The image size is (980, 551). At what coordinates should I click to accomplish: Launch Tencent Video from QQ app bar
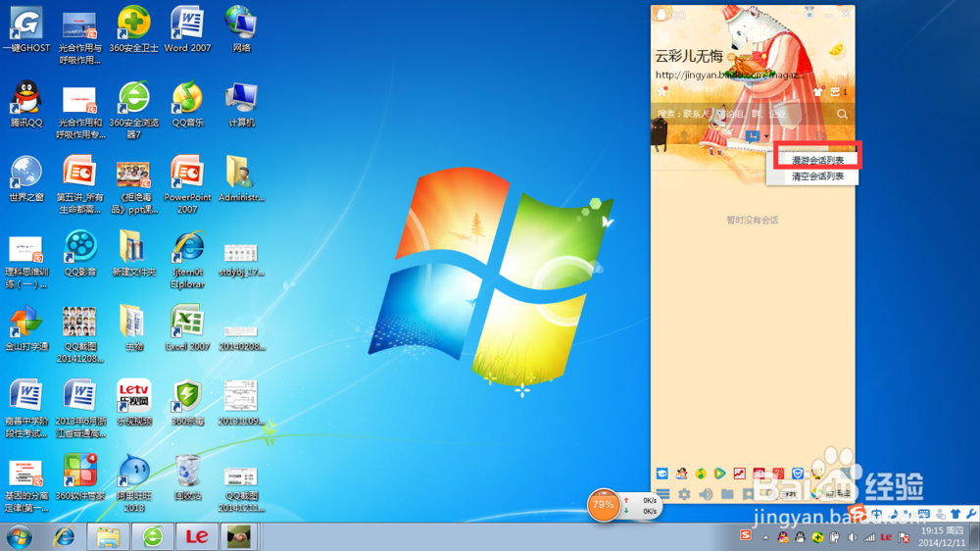pyautogui.click(x=720, y=474)
